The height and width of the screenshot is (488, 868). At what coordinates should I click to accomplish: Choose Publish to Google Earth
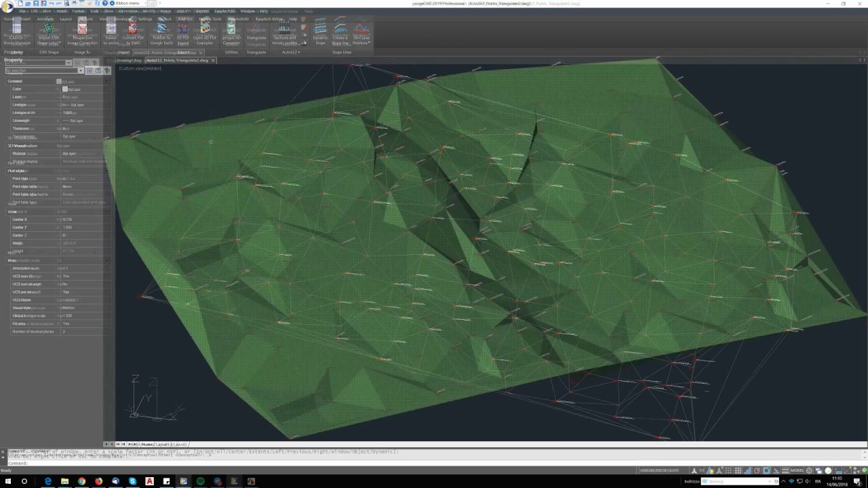[161, 34]
